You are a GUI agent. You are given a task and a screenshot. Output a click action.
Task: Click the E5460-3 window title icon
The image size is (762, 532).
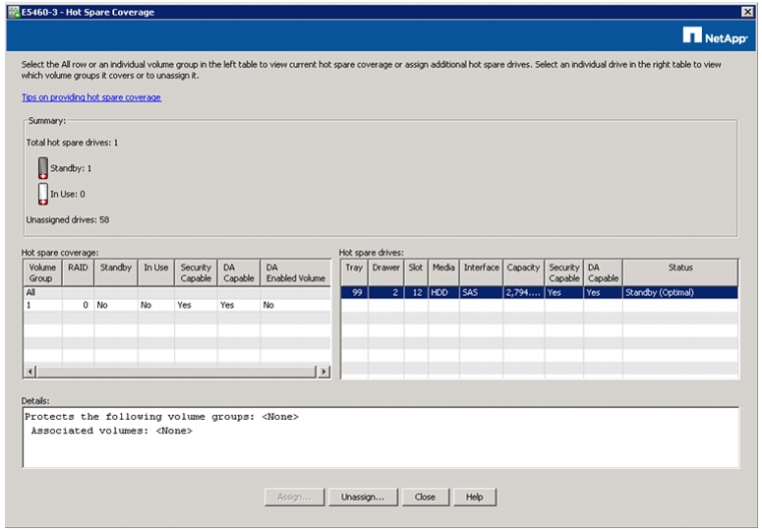tap(14, 12)
